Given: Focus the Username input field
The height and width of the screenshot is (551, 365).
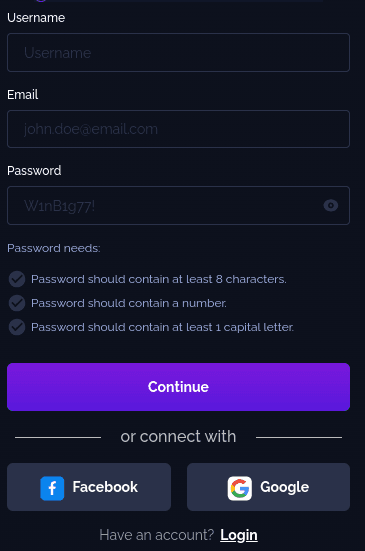Looking at the screenshot, I should (178, 52).
